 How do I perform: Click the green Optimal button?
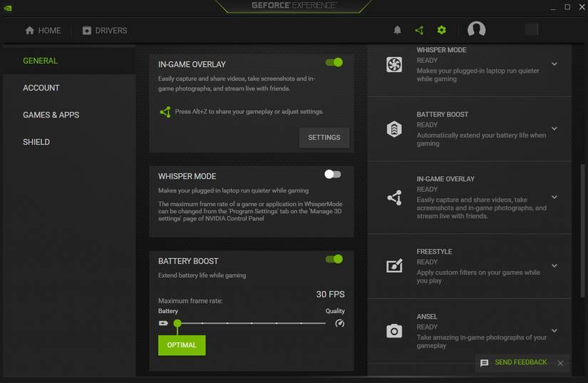182,345
